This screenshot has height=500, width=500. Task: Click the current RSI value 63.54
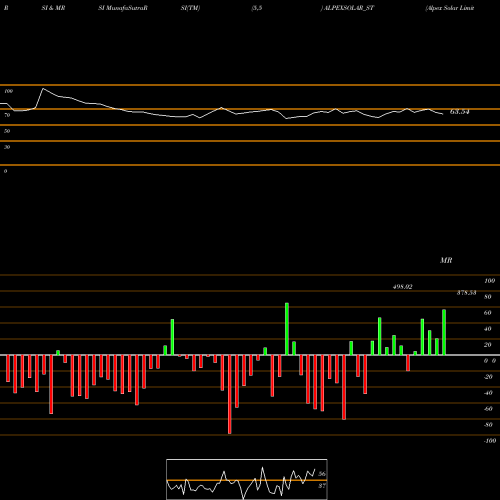click(x=460, y=112)
